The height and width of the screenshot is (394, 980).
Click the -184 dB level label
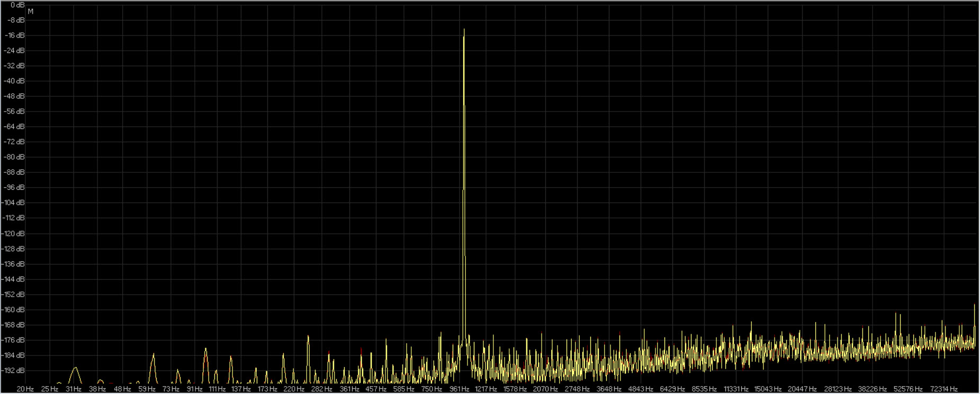click(x=13, y=355)
